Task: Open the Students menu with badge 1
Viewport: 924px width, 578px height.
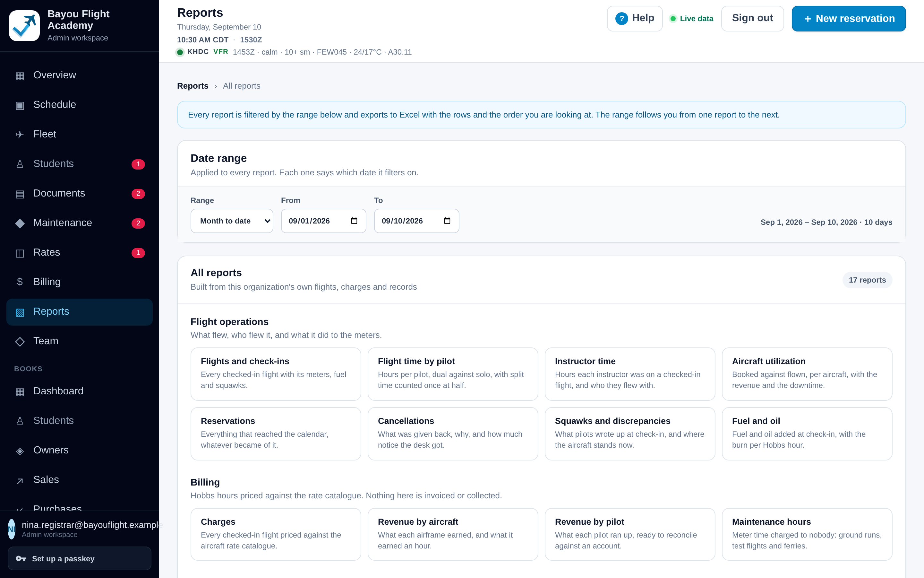Action: [80, 164]
